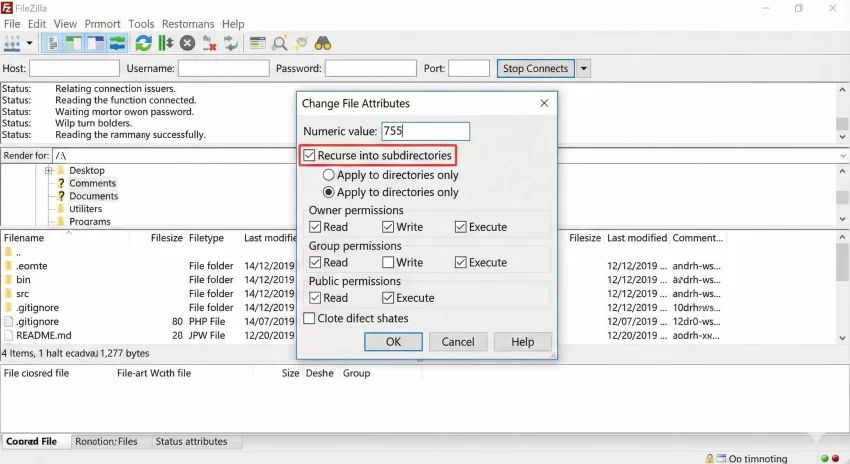Reconnect to the last server icon
The width and height of the screenshot is (850, 464).
231,43
